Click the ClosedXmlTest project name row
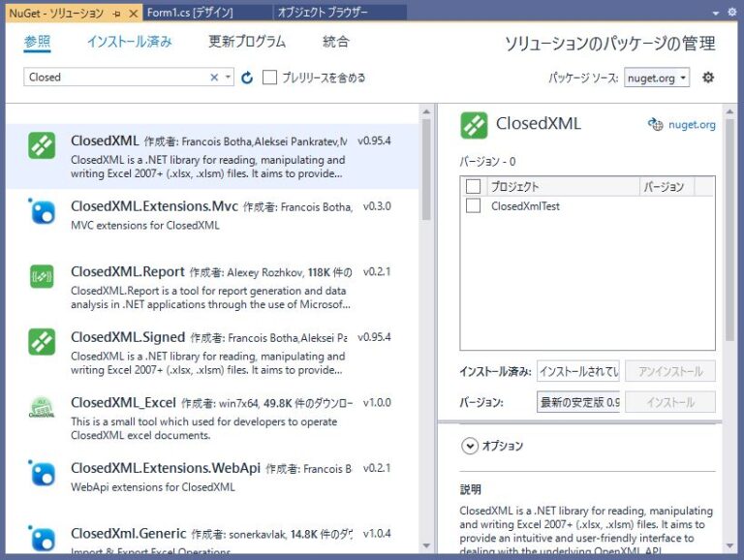 (x=525, y=206)
